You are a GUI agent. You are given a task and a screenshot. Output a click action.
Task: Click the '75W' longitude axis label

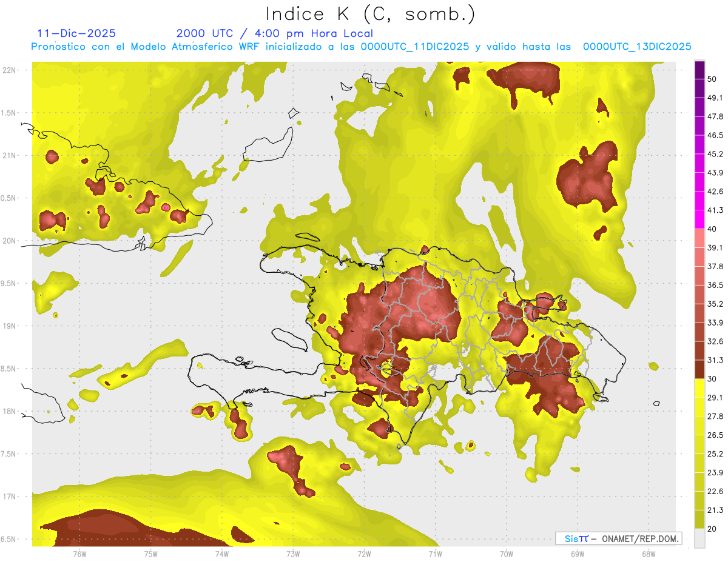click(151, 554)
